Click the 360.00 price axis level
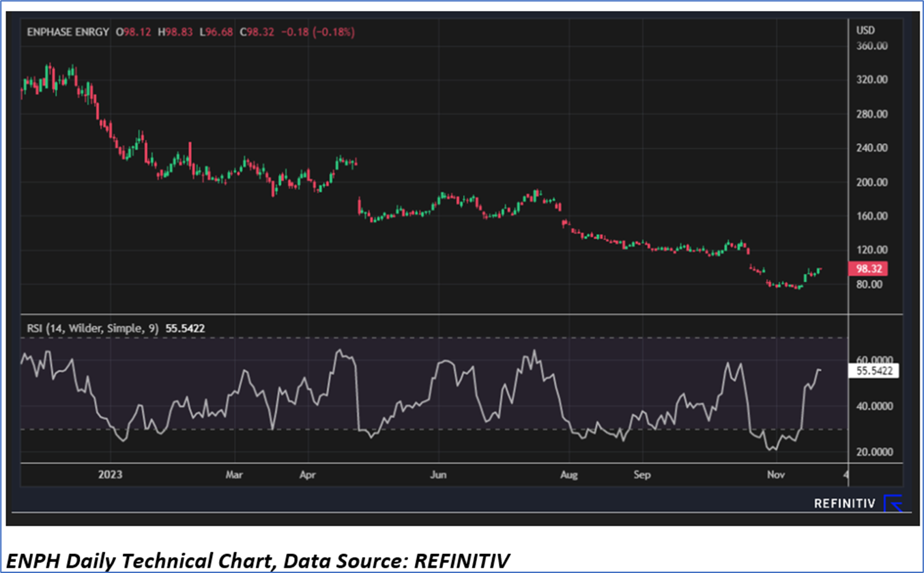This screenshot has height=573, width=924. (871, 46)
